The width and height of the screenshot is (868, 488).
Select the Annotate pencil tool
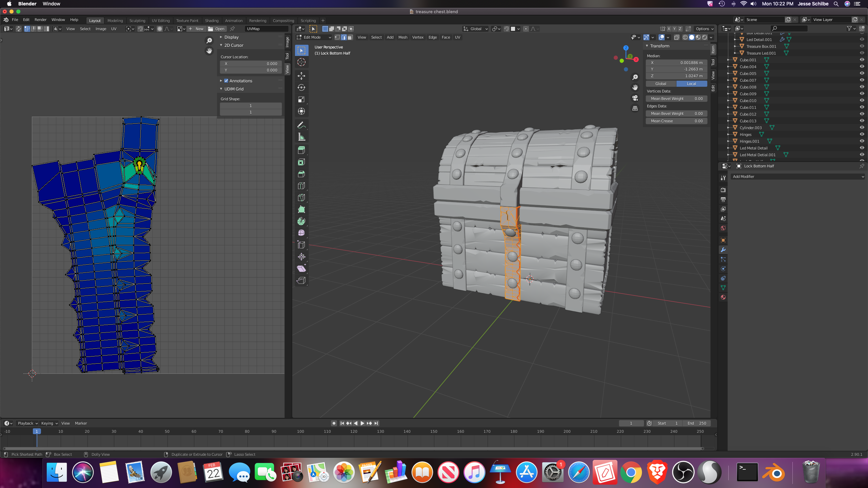pyautogui.click(x=301, y=125)
